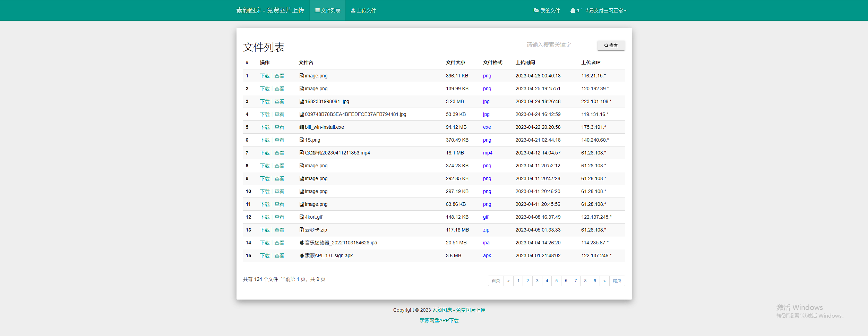Open the 文件列表 navigation tab
The width and height of the screenshot is (868, 336).
click(327, 11)
